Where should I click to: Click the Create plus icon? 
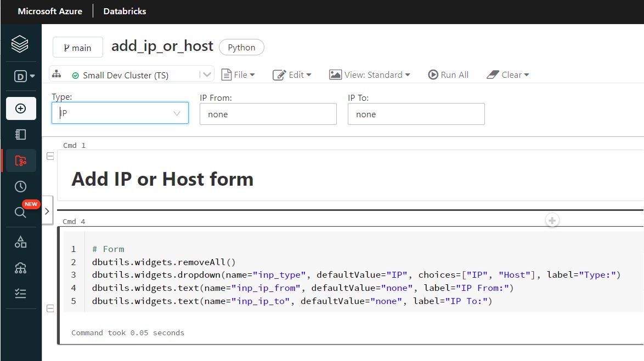coord(21,108)
